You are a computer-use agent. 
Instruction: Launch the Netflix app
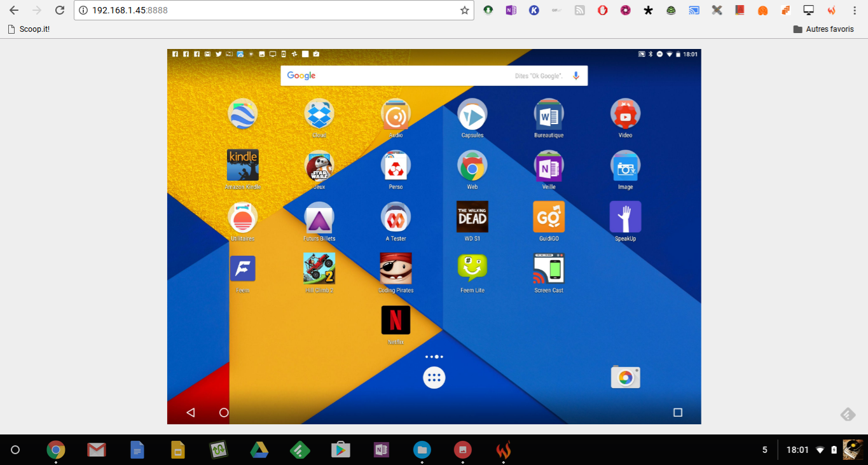coord(396,320)
